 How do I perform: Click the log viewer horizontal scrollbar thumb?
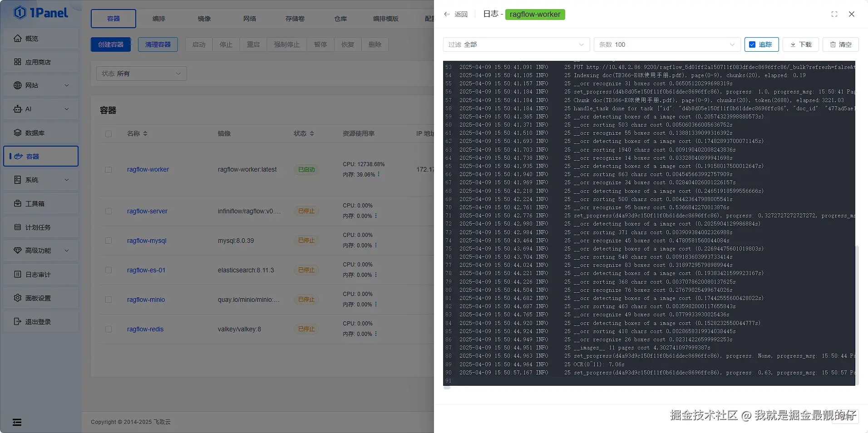[x=447, y=387]
